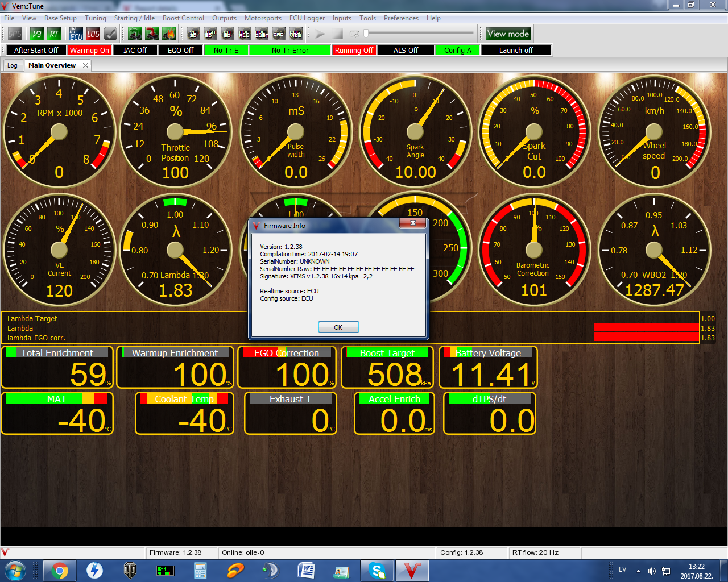This screenshot has height=582, width=728.
Task: Click the RT realtime toolbar icon
Action: [x=54, y=34]
